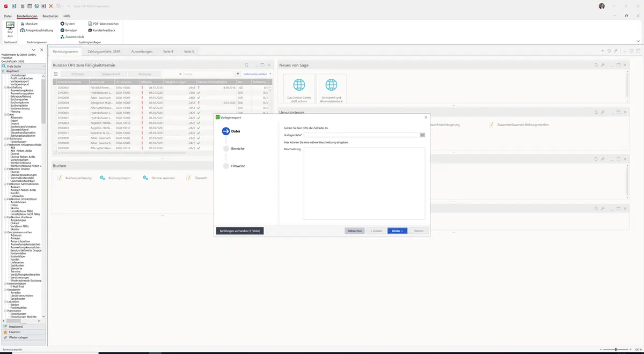Click the search magnifier beside Freie Suche
The height and width of the screenshot is (354, 644).
pos(4,66)
